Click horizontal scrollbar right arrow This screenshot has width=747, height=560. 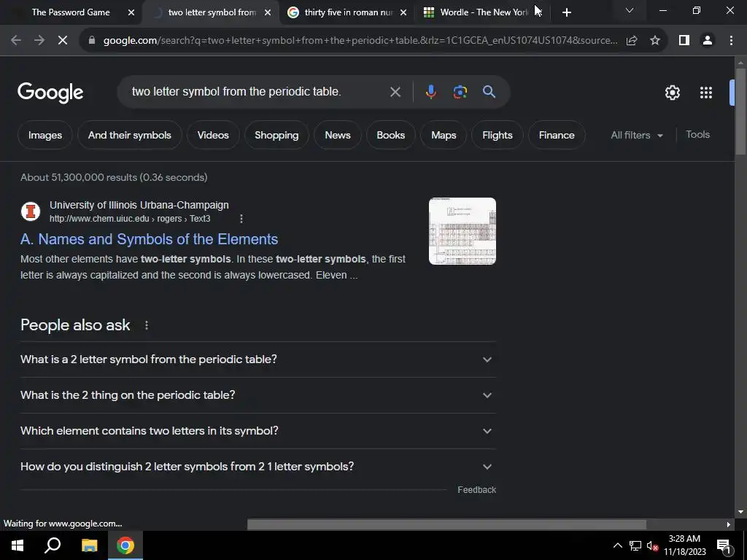(x=729, y=524)
